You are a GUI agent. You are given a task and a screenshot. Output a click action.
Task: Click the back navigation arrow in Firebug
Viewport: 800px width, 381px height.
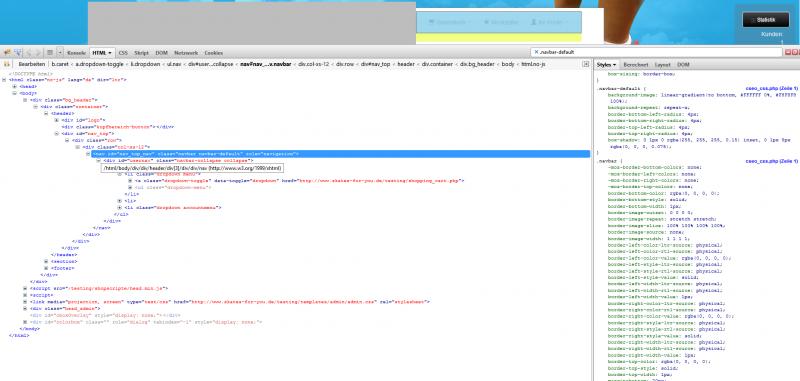tap(29, 53)
